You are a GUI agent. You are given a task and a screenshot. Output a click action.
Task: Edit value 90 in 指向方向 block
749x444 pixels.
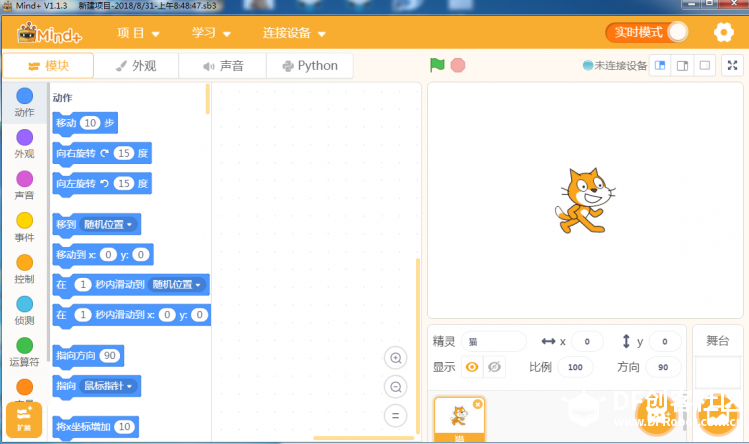coord(110,356)
